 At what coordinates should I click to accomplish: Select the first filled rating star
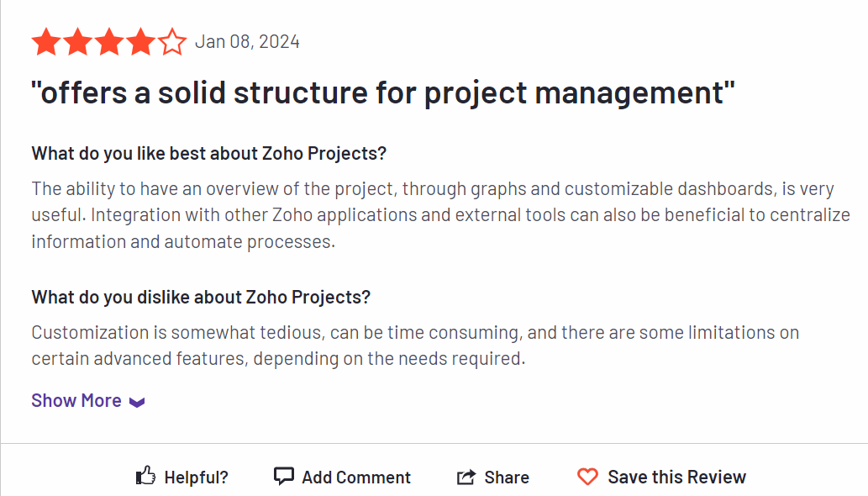click(x=46, y=42)
